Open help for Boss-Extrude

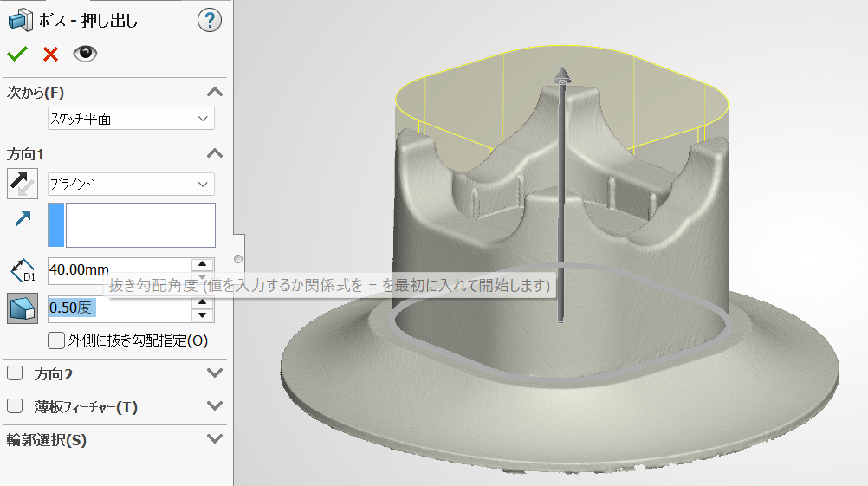click(209, 20)
